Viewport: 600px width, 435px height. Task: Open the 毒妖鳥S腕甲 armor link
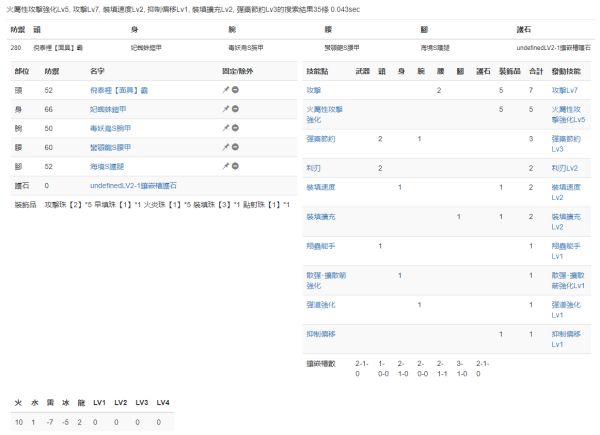coord(113,128)
